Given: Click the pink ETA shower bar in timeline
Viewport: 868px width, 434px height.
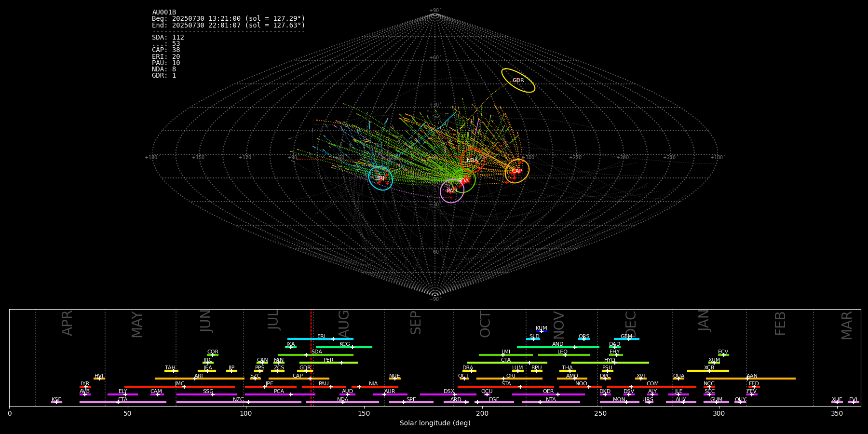Looking at the screenshot, I should 123,402.
